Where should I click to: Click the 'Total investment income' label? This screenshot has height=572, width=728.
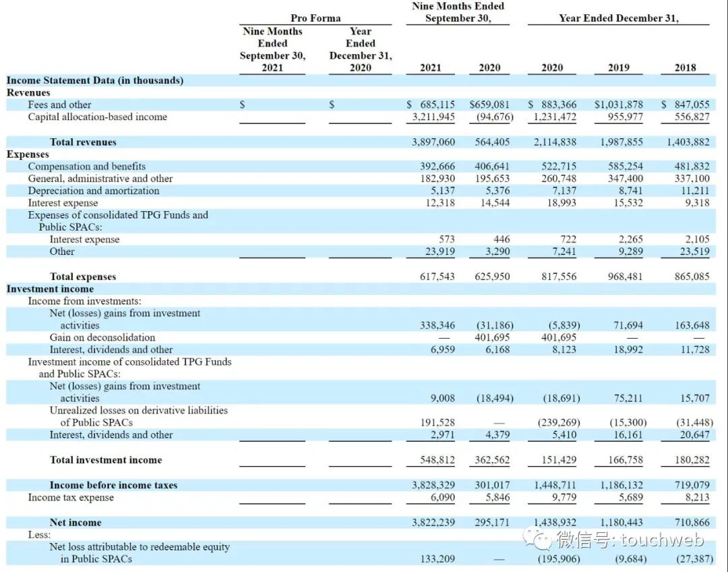106,460
